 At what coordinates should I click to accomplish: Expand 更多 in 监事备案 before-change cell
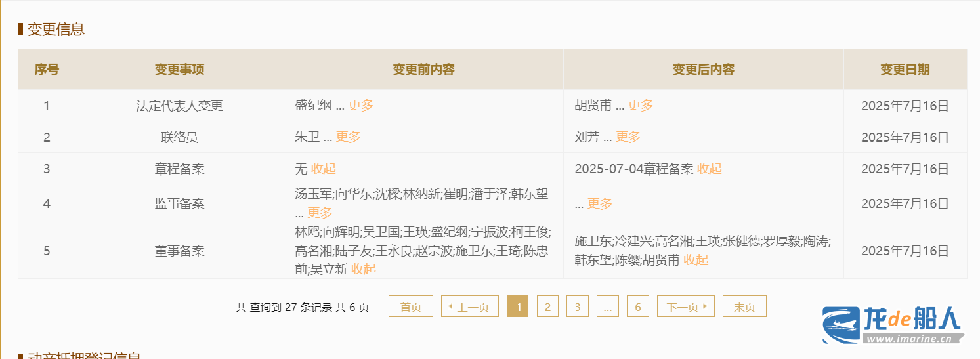pos(320,213)
